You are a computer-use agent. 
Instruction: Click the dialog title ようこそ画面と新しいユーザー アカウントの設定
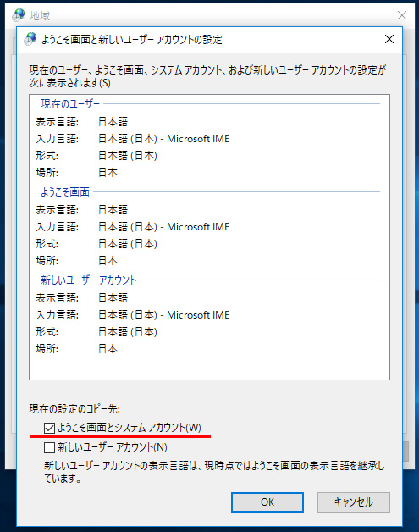[132, 39]
